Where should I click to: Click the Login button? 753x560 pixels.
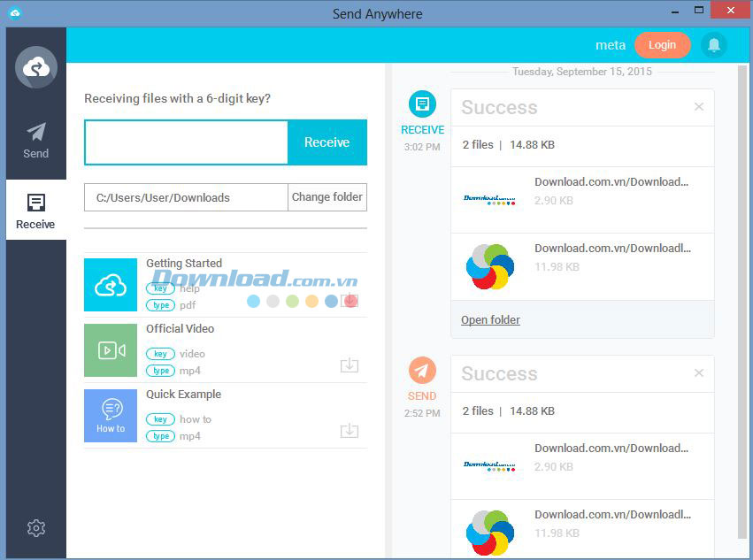click(x=662, y=45)
